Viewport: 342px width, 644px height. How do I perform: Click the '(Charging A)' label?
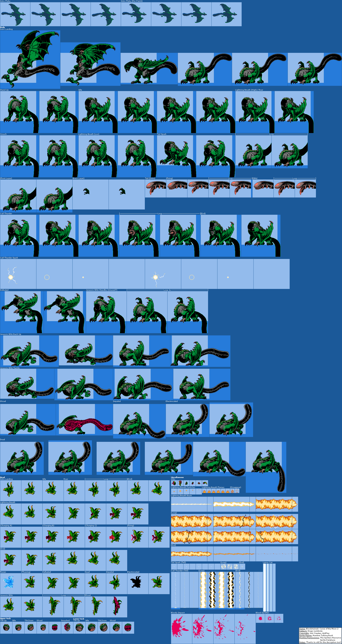(6, 526)
